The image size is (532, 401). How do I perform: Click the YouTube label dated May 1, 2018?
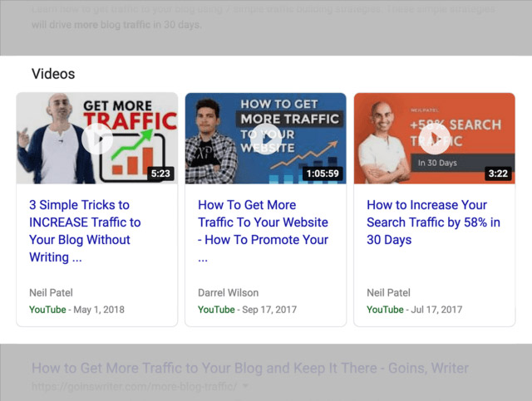point(47,310)
